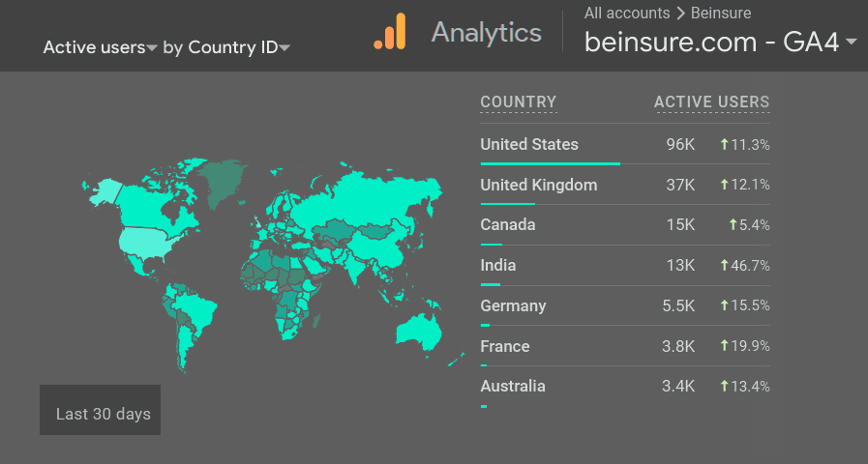Click the All accounts breadcrumb link
The image size is (868, 464).
pyautogui.click(x=627, y=13)
